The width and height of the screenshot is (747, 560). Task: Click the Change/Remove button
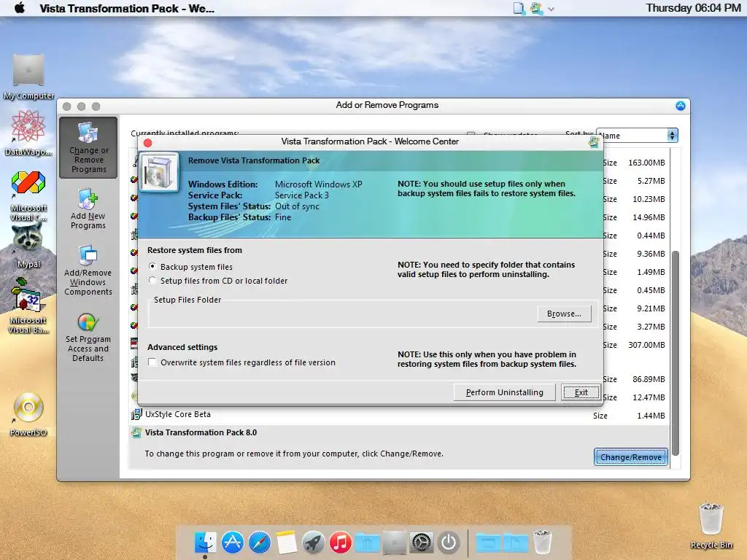pos(631,457)
